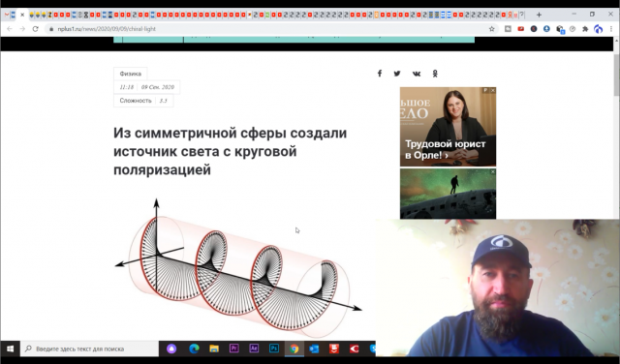Open the aurora airplane ad image
Viewport: 620px width, 364px height.
448,194
